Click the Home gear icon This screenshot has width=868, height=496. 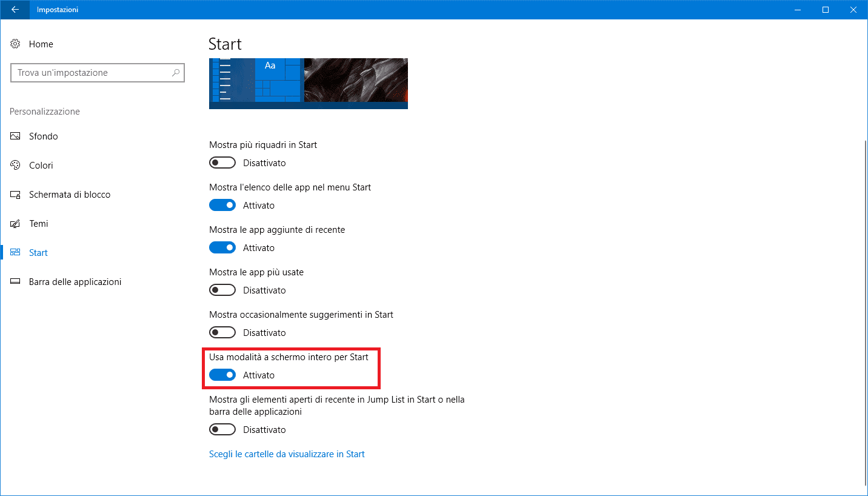coord(16,44)
